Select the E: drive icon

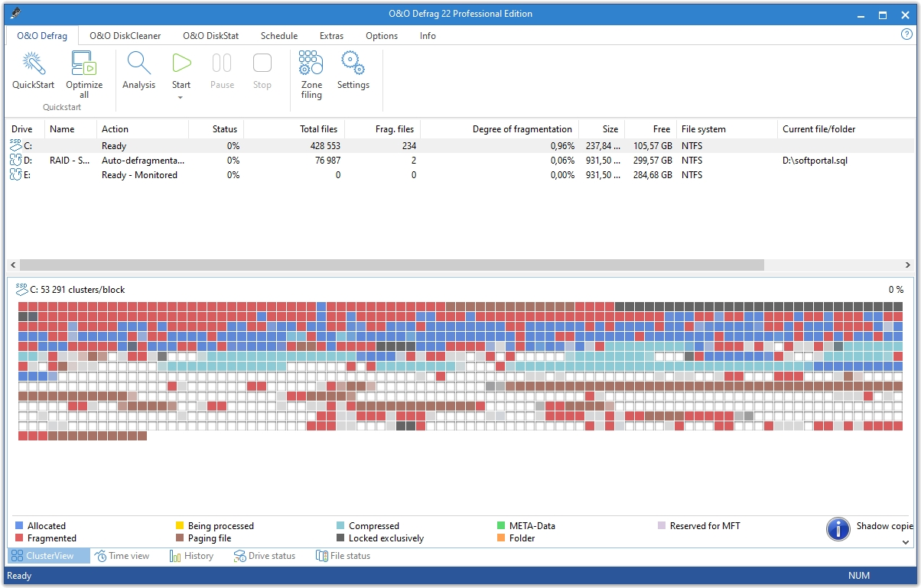(x=16, y=175)
